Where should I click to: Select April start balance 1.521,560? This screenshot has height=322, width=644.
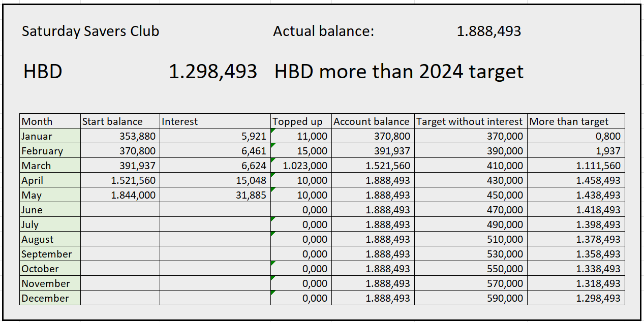click(x=120, y=180)
